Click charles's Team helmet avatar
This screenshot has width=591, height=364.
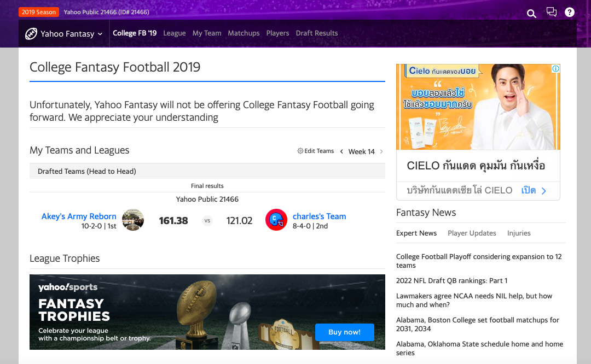point(276,220)
